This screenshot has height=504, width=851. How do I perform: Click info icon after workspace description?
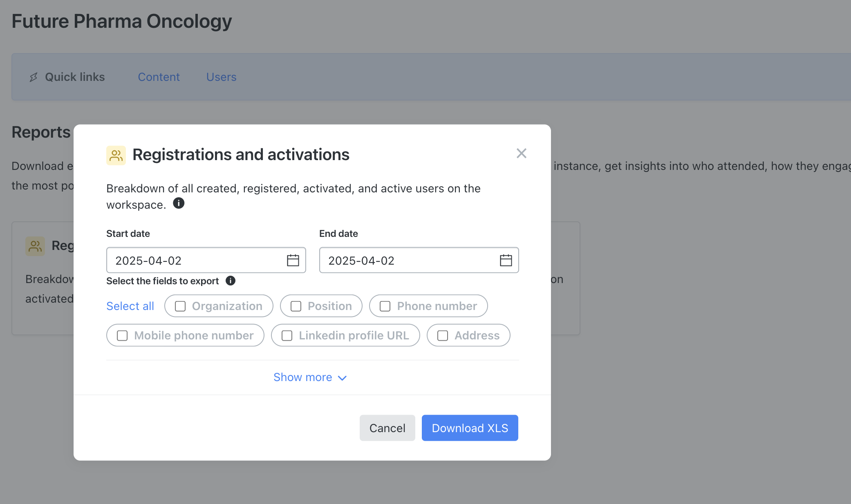(x=179, y=203)
